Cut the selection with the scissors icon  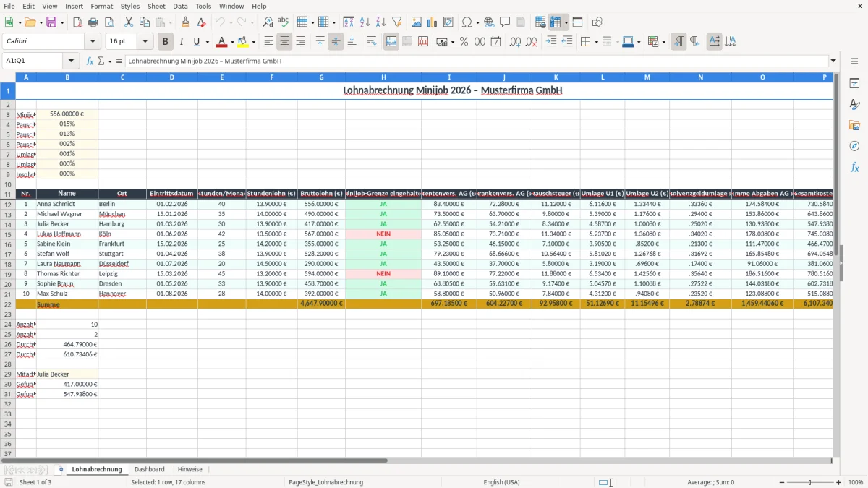129,22
